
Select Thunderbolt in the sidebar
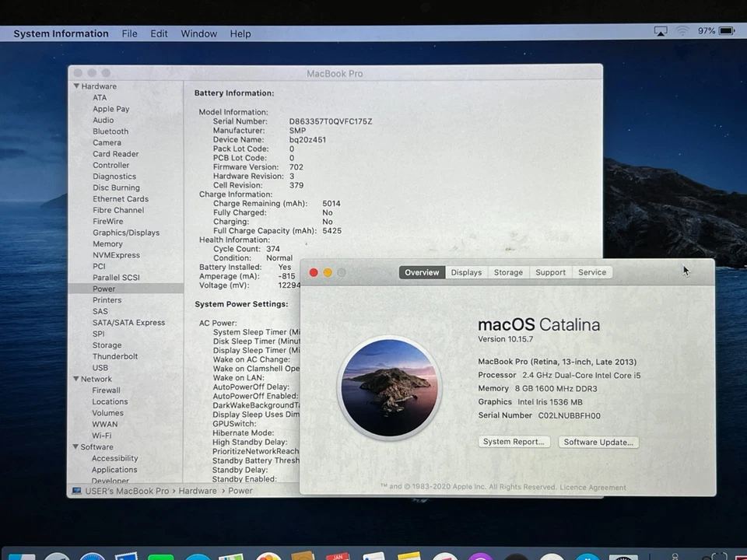coord(115,356)
